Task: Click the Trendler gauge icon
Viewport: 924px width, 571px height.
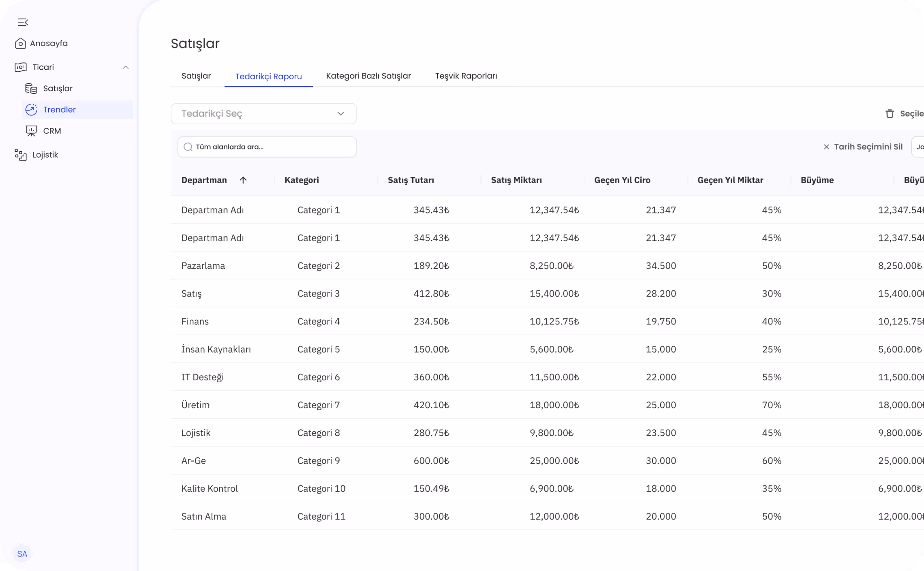Action: (x=32, y=109)
